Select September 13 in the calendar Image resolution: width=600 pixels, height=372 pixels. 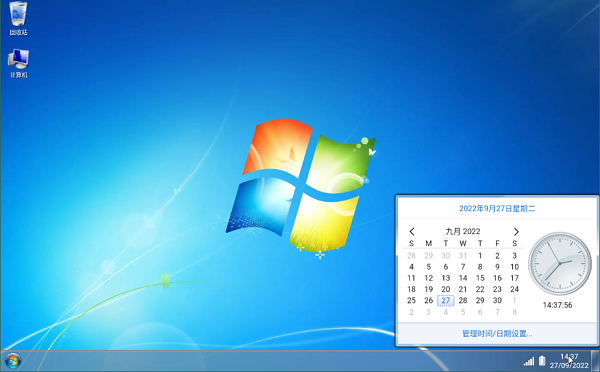[x=446, y=278]
